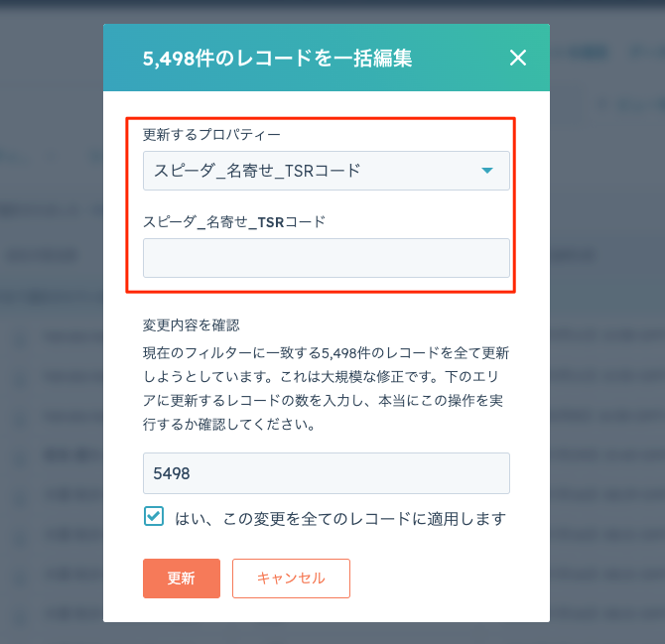Click the 5,498件のレコードを一括編集 dialog title
The width and height of the screenshot is (665, 644).
[x=276, y=59]
